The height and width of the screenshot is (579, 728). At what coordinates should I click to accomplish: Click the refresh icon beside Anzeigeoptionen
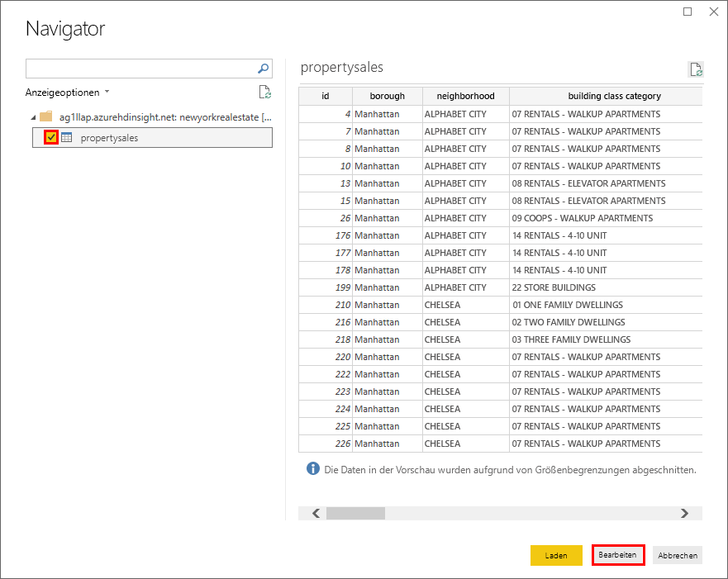[x=264, y=92]
